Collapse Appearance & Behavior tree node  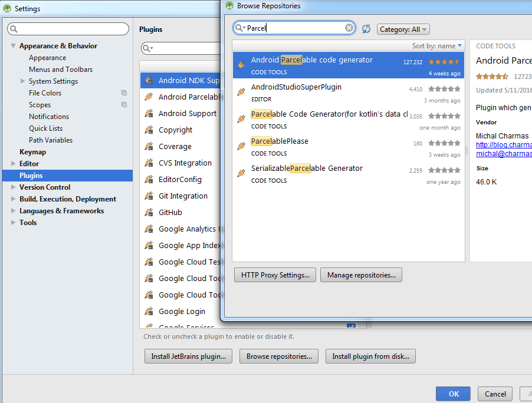(13, 46)
